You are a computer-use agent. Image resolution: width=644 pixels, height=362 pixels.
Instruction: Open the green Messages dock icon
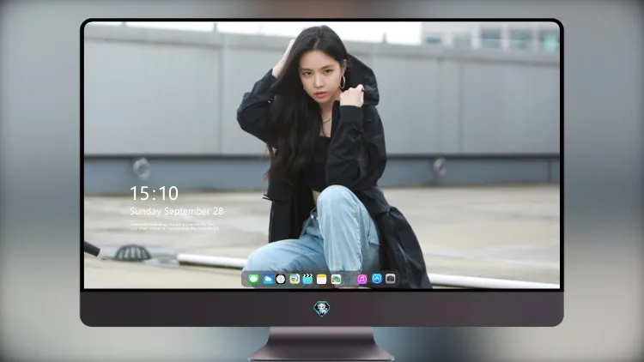[253, 279]
